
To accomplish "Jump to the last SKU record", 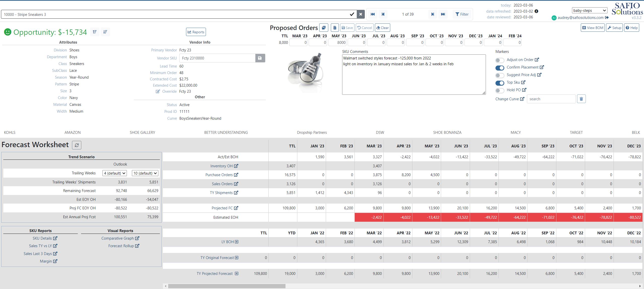I will [x=443, y=14].
